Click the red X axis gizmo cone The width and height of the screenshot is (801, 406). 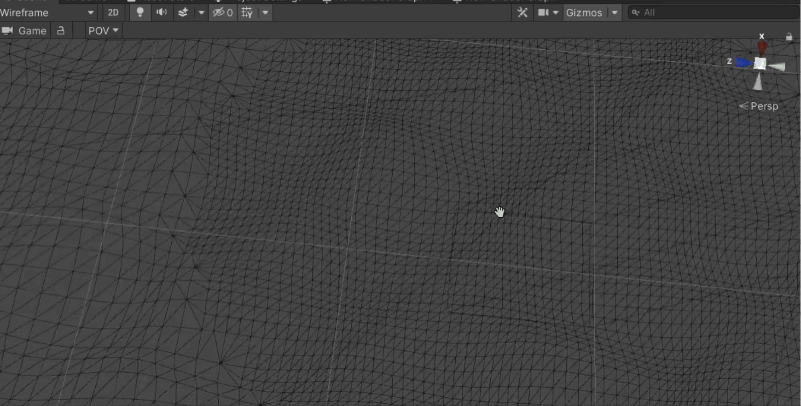click(x=762, y=46)
